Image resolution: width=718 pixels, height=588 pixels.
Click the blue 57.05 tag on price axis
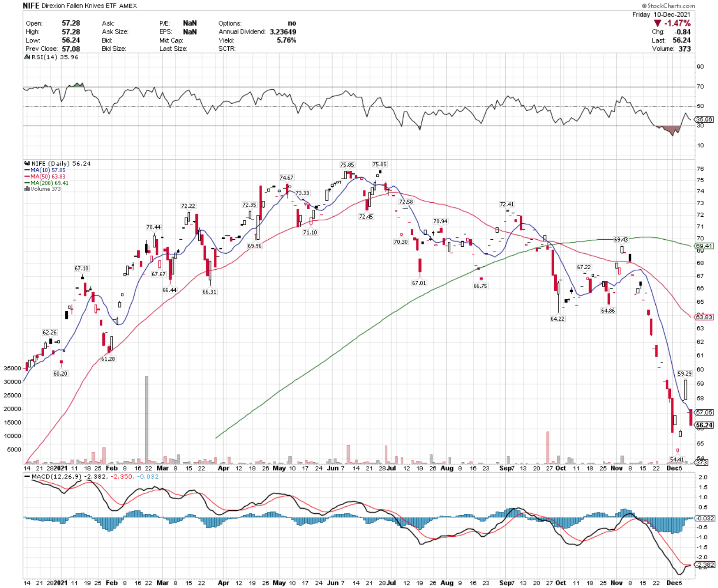coord(704,412)
